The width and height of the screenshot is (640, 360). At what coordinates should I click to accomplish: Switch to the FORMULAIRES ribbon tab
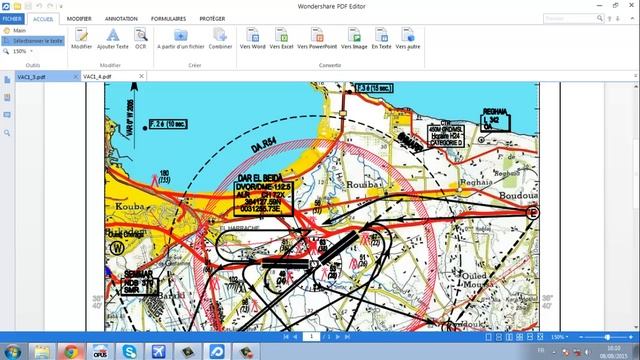(168, 19)
